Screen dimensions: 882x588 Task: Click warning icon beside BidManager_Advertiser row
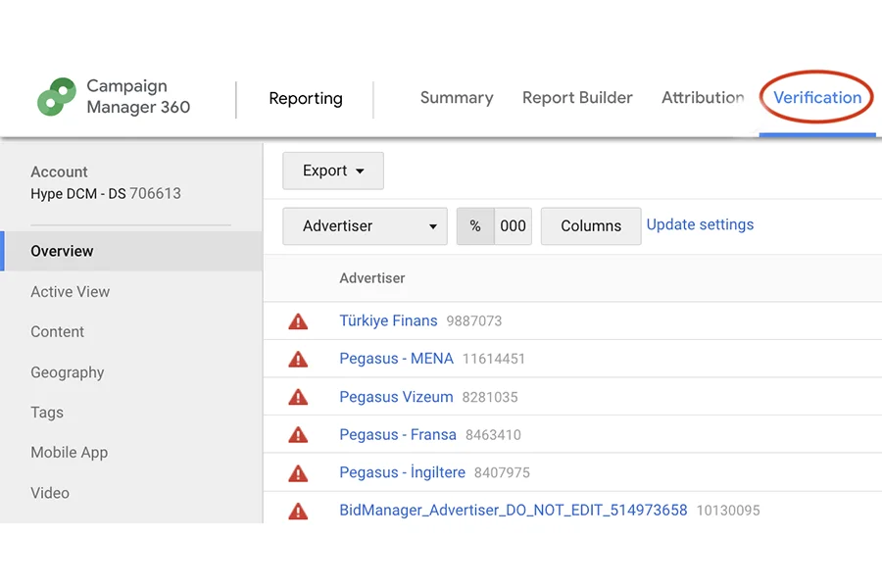tap(298, 511)
